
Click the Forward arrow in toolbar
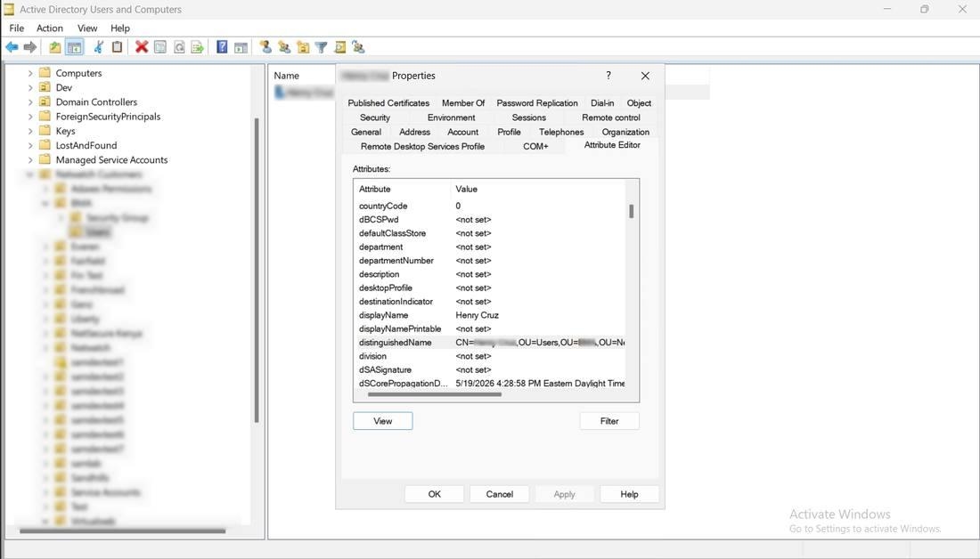click(x=30, y=47)
